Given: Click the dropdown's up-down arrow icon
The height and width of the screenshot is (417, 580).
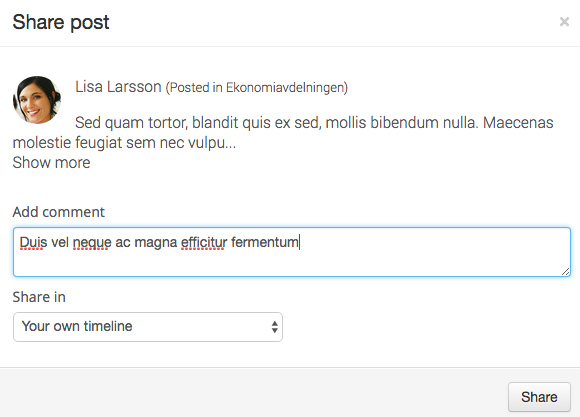Looking at the screenshot, I should 274,327.
